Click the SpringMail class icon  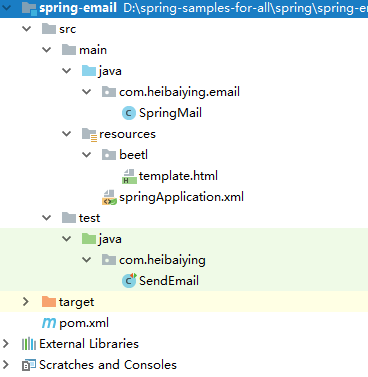129,113
